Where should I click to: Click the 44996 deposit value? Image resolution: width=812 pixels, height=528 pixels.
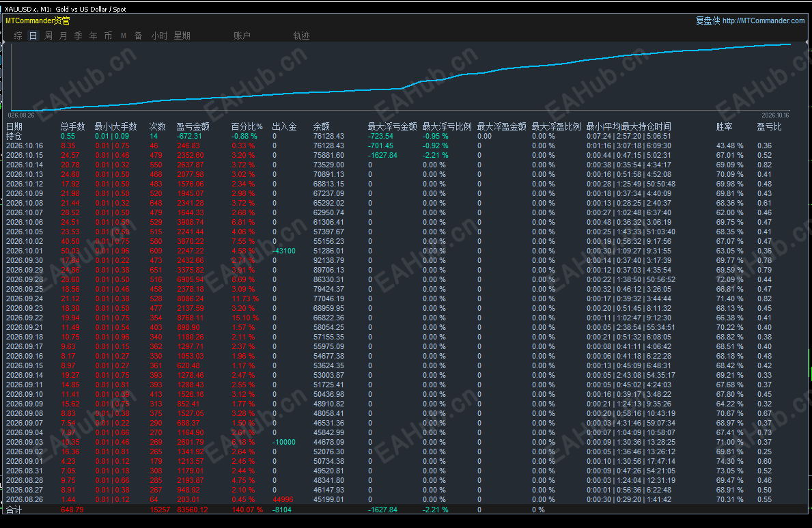[283, 499]
